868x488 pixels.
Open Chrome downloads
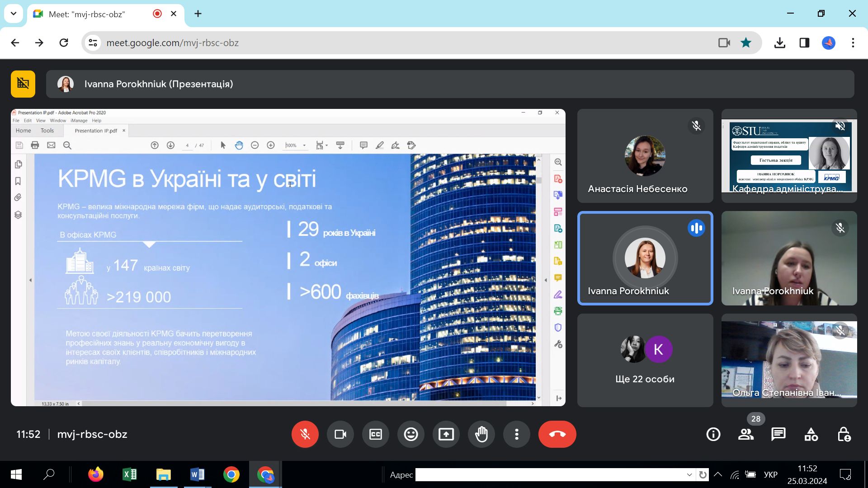780,43
